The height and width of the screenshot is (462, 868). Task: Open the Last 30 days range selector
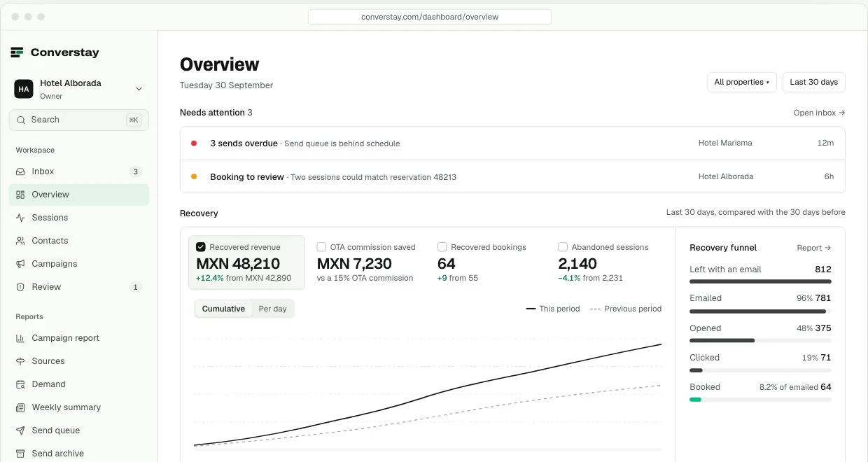point(814,82)
